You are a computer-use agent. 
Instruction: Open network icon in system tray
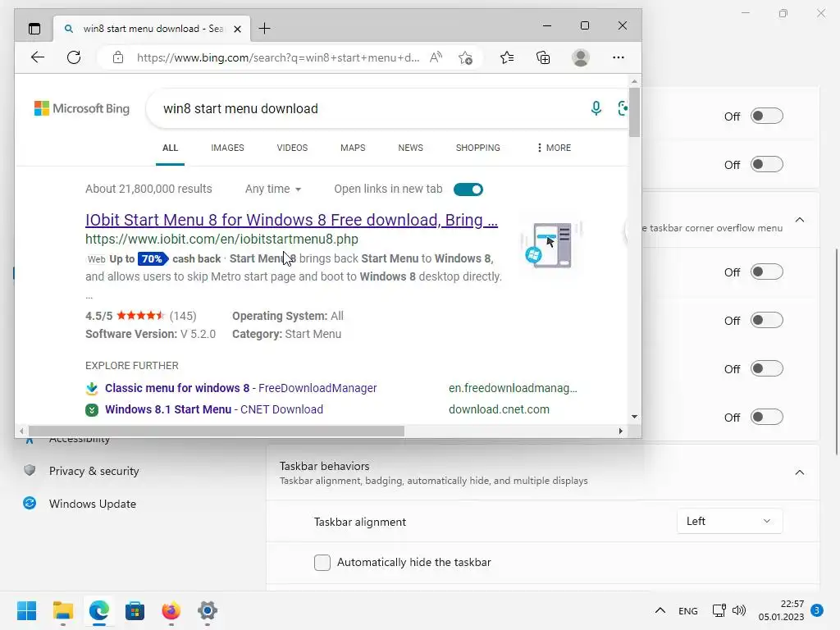[x=719, y=610]
